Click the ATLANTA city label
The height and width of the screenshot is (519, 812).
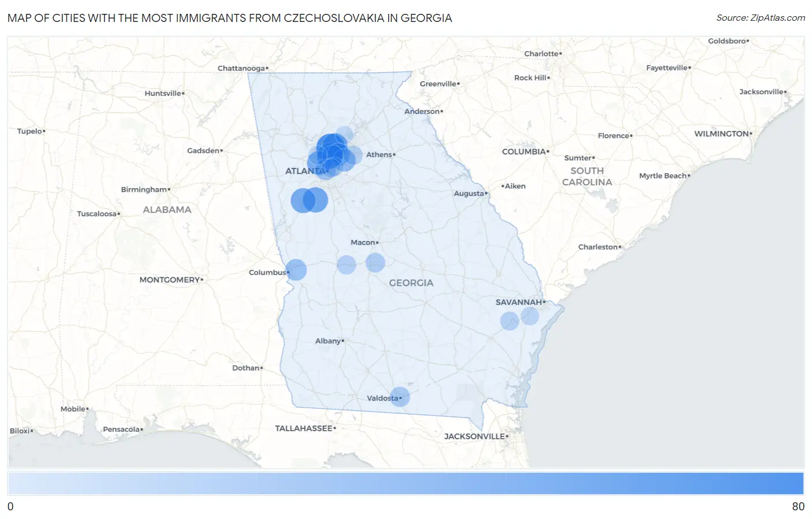pyautogui.click(x=305, y=171)
